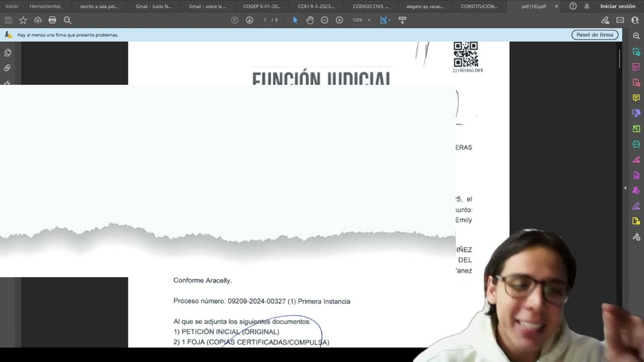This screenshot has height=362, width=644.
Task: Go to the next page arrow
Action: point(250,20)
